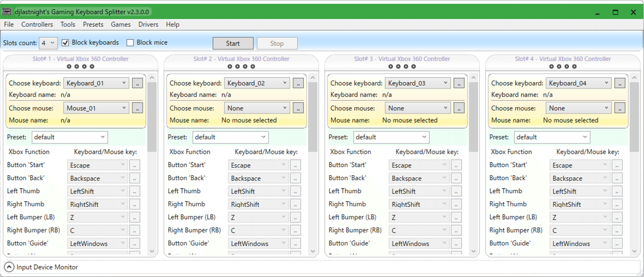This screenshot has height=277, width=644.
Task: Open the Help menu
Action: pos(173,25)
